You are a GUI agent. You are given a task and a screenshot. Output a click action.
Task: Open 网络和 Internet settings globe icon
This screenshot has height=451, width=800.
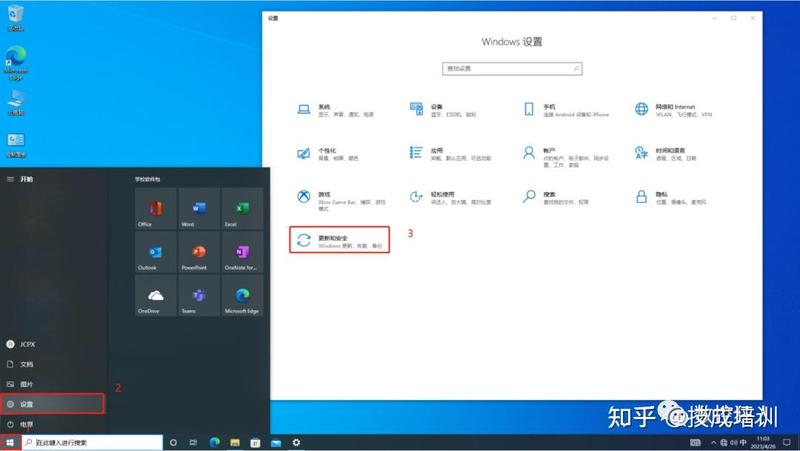641,109
